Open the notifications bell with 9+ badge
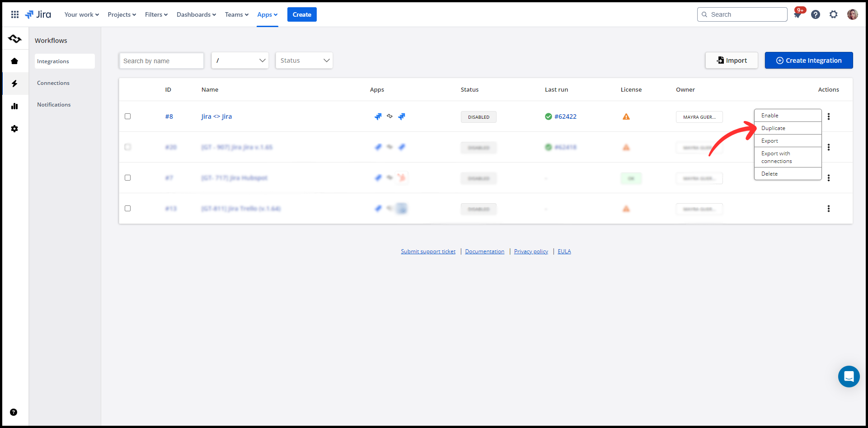868x428 pixels. click(798, 14)
